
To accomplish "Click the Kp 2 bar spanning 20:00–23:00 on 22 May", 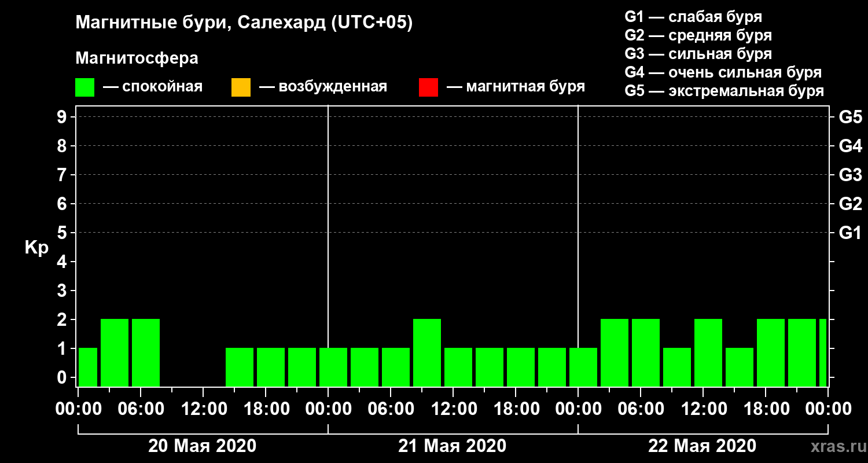I will pyautogui.click(x=802, y=352).
